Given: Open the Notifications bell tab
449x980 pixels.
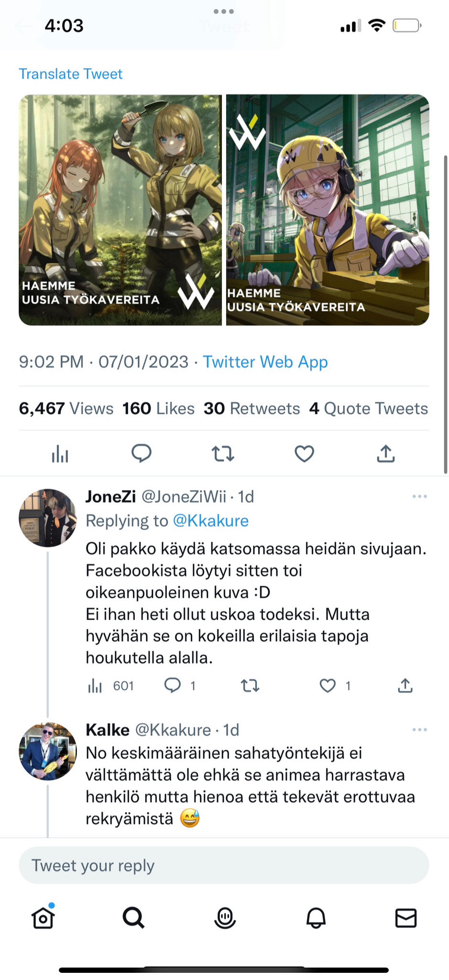Looking at the screenshot, I should [316, 918].
